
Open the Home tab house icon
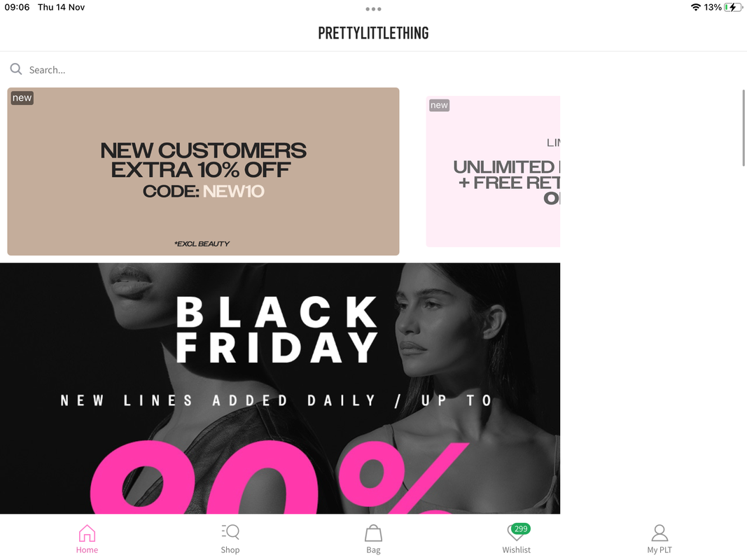[x=87, y=533]
